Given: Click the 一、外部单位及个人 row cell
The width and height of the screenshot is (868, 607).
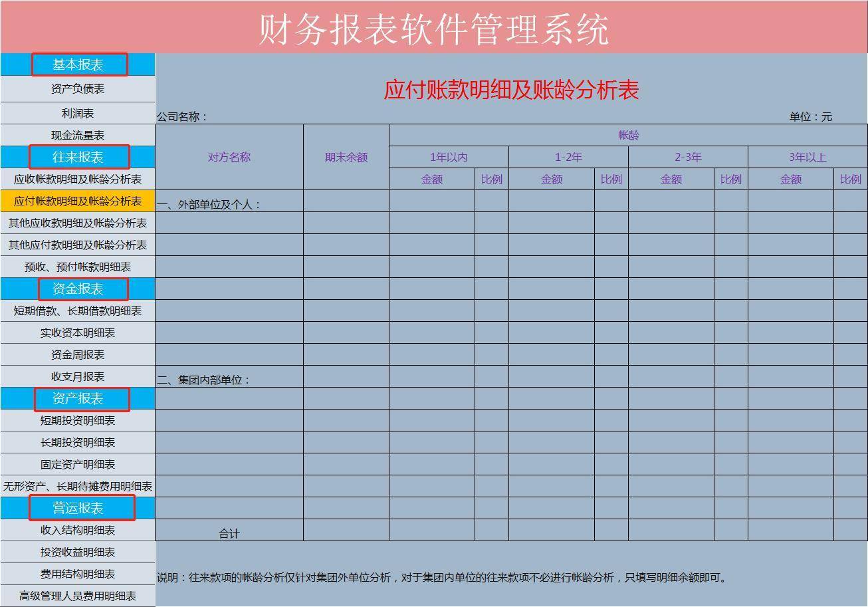Looking at the screenshot, I should click(229, 201).
